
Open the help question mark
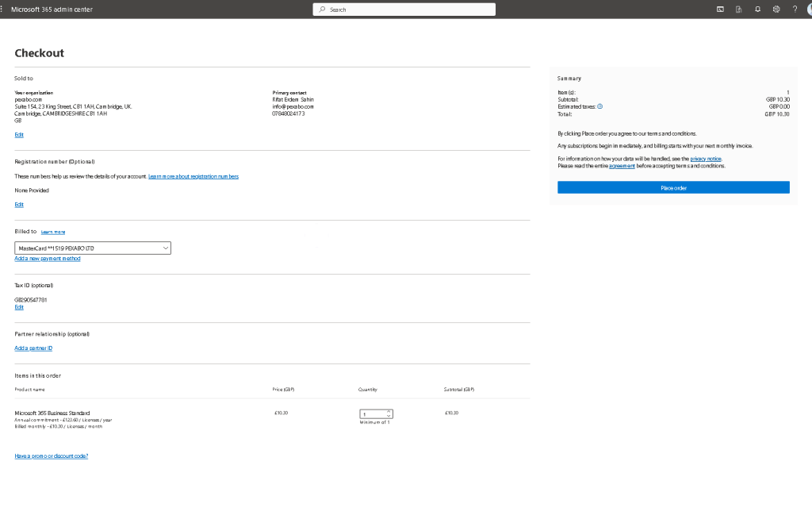pos(795,10)
